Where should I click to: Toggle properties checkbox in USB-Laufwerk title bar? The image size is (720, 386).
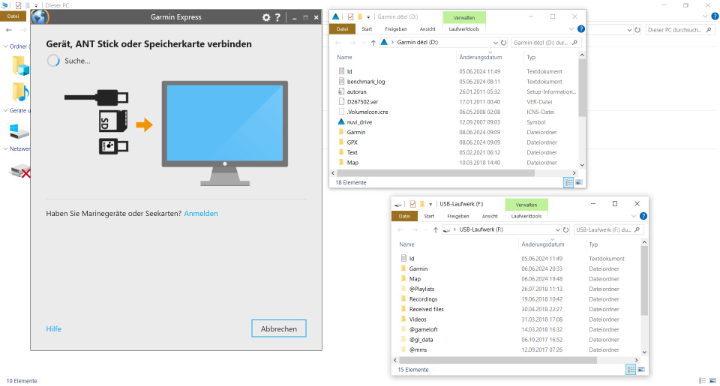click(412, 204)
